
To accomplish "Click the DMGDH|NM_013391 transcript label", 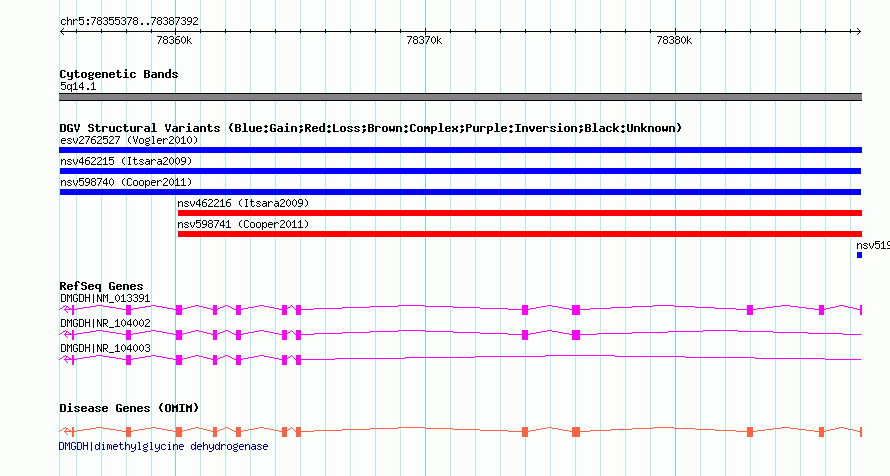I will coord(105,298).
